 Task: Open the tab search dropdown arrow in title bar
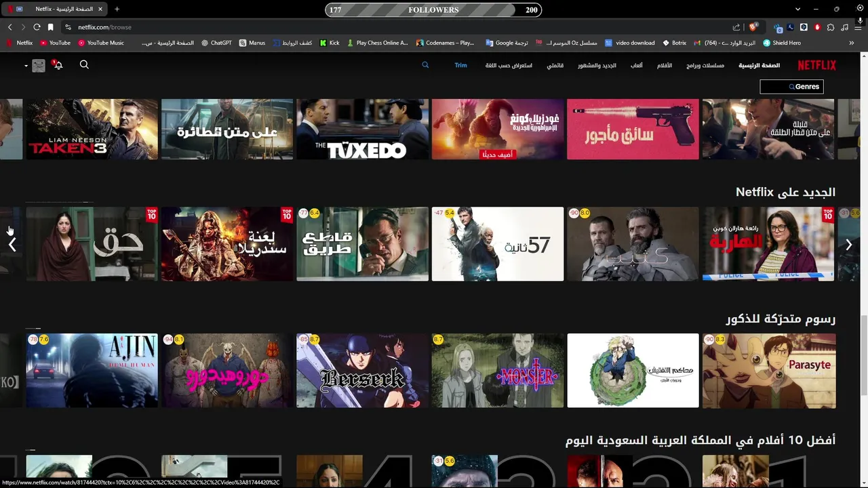tap(798, 9)
